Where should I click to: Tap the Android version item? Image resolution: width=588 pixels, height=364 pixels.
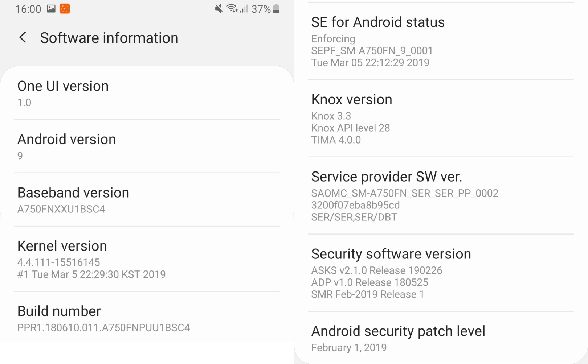point(147,146)
